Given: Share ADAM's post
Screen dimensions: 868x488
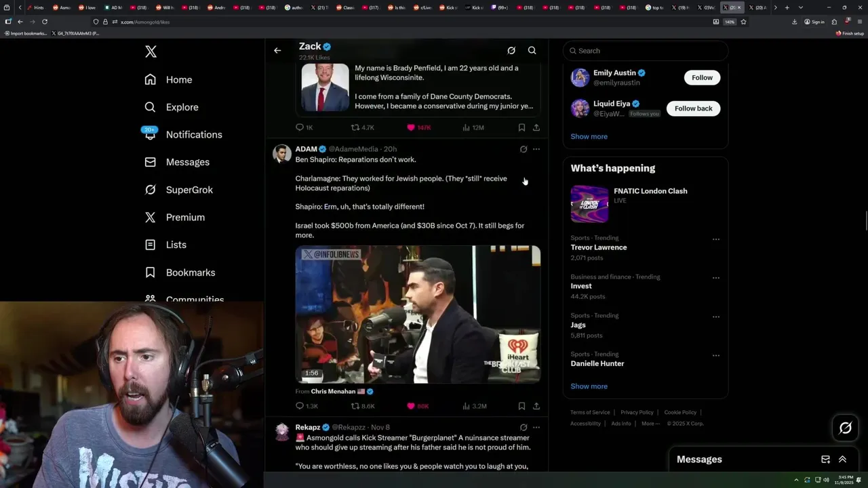Looking at the screenshot, I should [536, 406].
